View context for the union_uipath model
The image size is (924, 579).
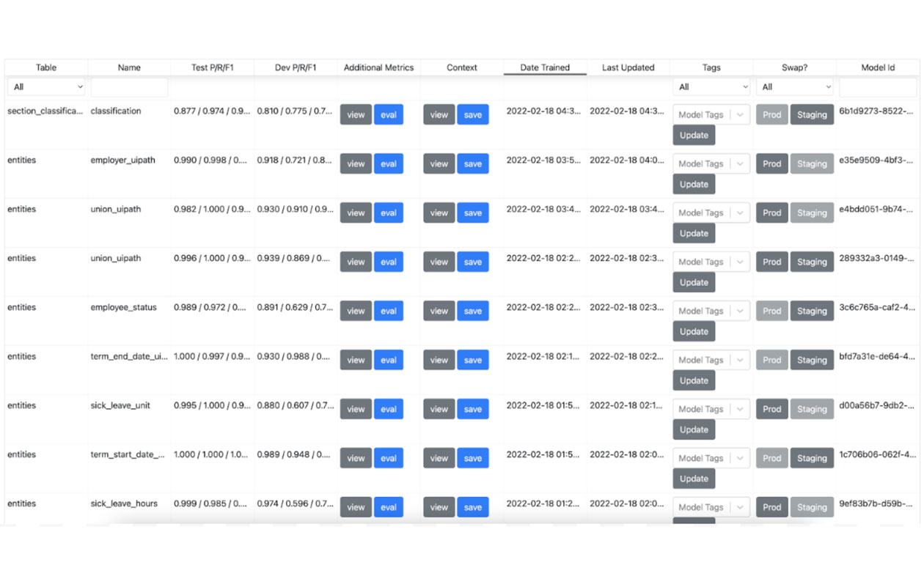coord(438,213)
